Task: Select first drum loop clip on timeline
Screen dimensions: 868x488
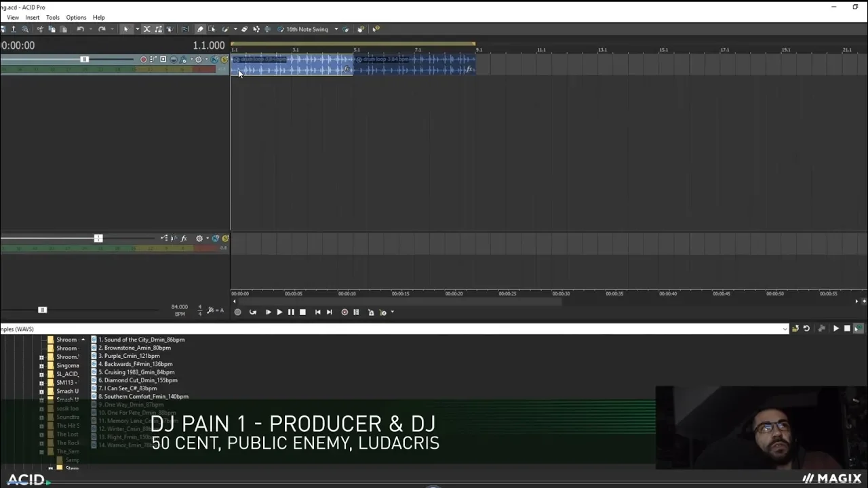Action: coord(292,64)
